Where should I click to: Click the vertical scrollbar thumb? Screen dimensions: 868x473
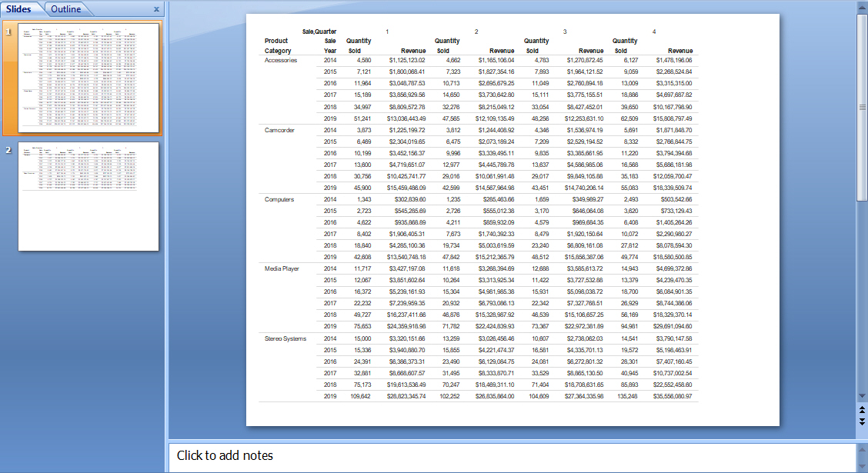tap(862, 108)
